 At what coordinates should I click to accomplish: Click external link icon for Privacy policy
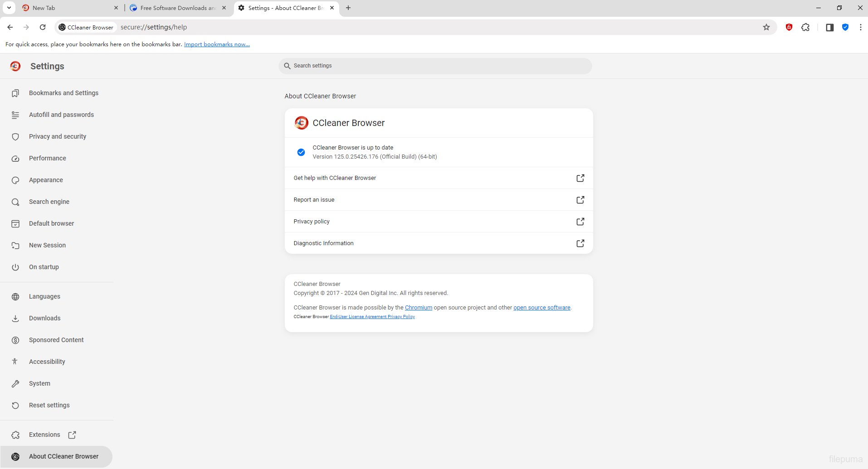tap(580, 222)
